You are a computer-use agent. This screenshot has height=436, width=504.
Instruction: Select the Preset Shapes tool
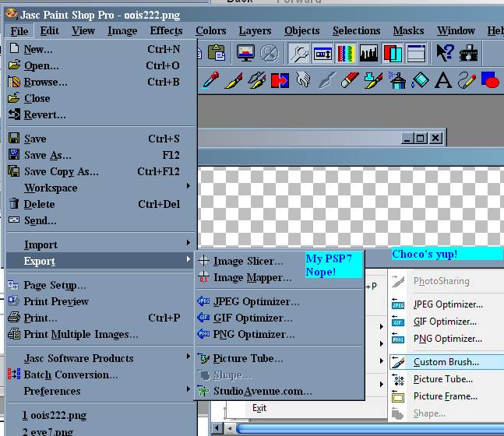pos(490,80)
